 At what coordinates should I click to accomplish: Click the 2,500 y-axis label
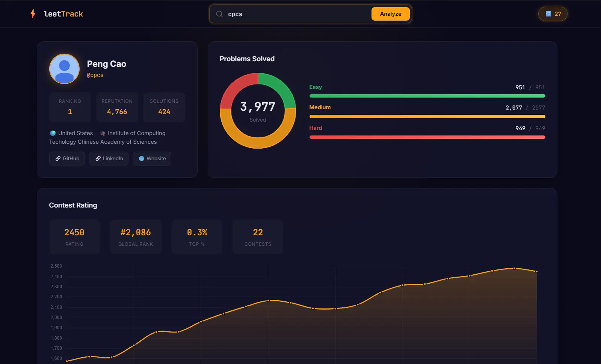pyautogui.click(x=56, y=266)
